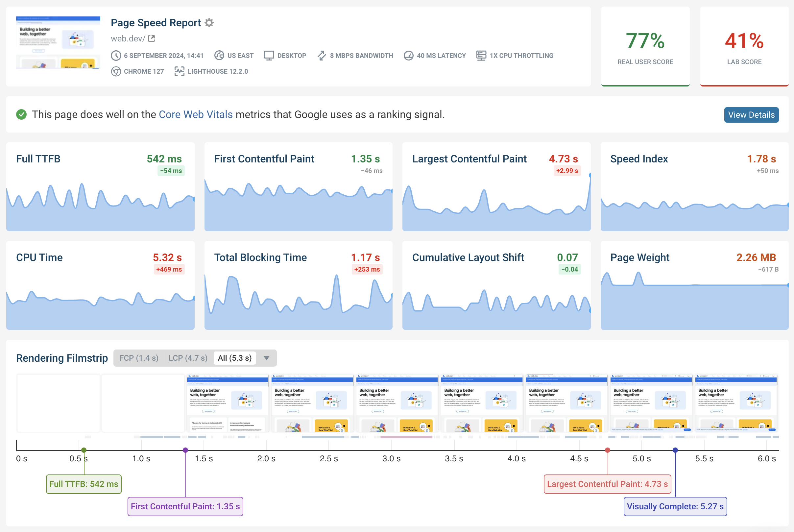Open the First Contentful Paint metric card
The image size is (794, 532).
[x=299, y=187]
